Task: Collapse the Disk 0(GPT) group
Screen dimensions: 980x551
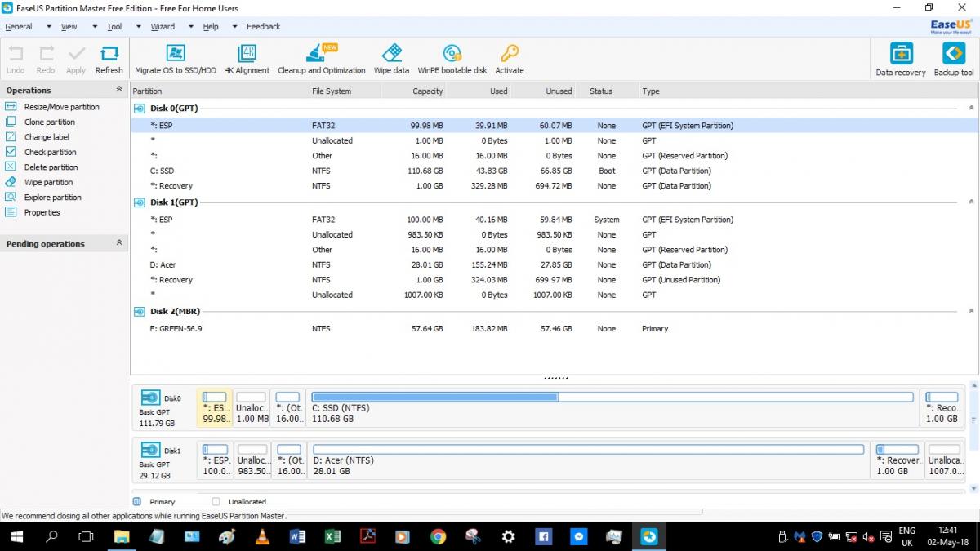Action: 971,108
